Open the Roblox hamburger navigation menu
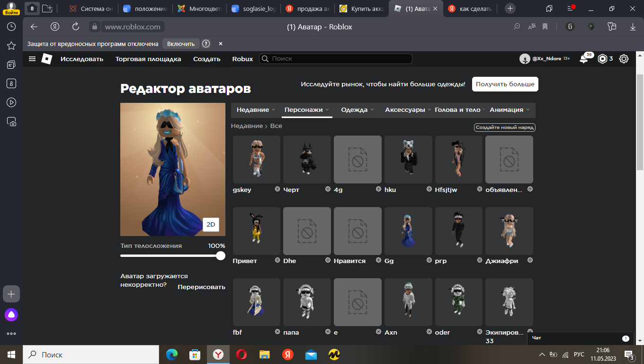The width and height of the screenshot is (644, 364). (x=32, y=59)
